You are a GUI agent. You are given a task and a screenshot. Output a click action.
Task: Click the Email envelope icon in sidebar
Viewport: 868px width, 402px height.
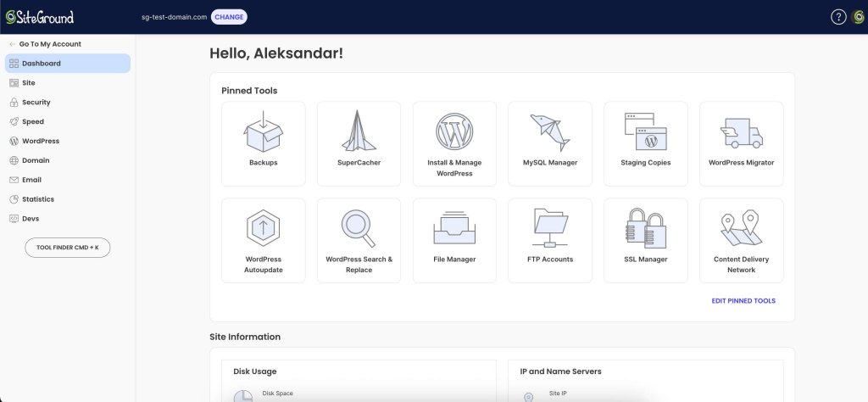point(14,180)
